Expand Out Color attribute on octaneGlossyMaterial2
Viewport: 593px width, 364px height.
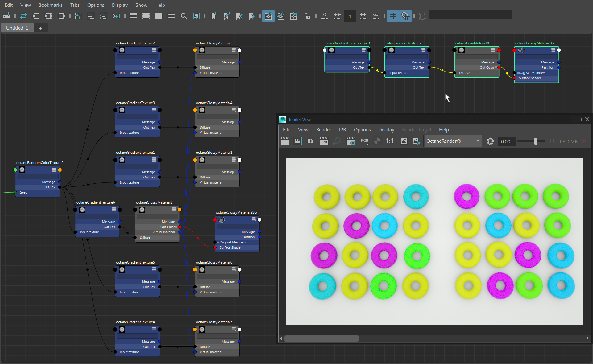tap(176, 227)
